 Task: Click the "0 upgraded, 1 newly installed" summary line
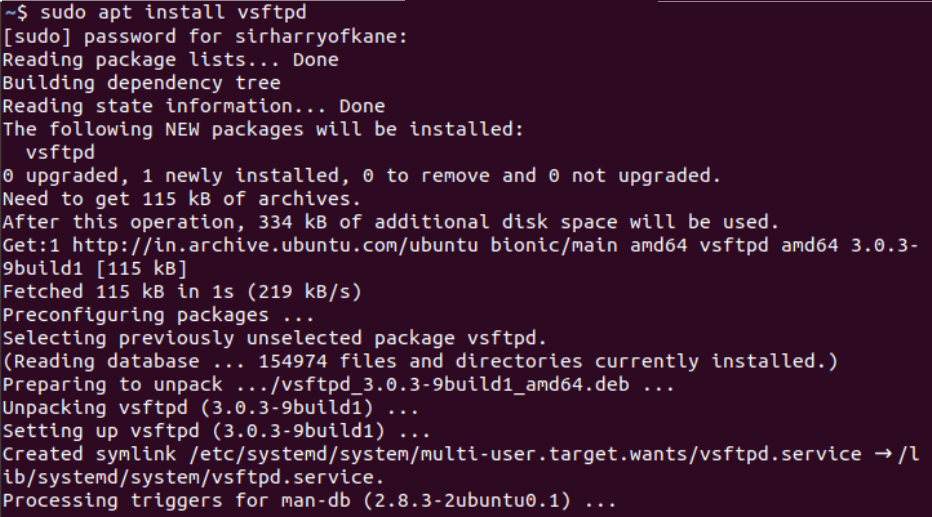[x=361, y=176]
